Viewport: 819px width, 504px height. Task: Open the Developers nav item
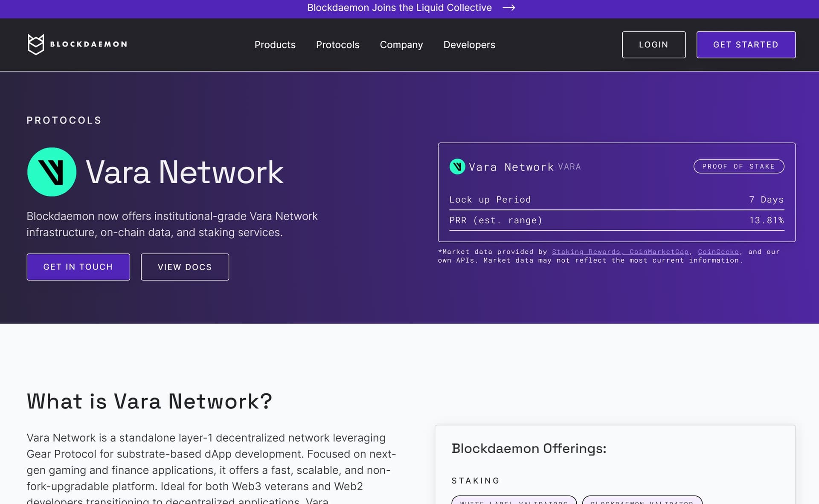click(469, 45)
